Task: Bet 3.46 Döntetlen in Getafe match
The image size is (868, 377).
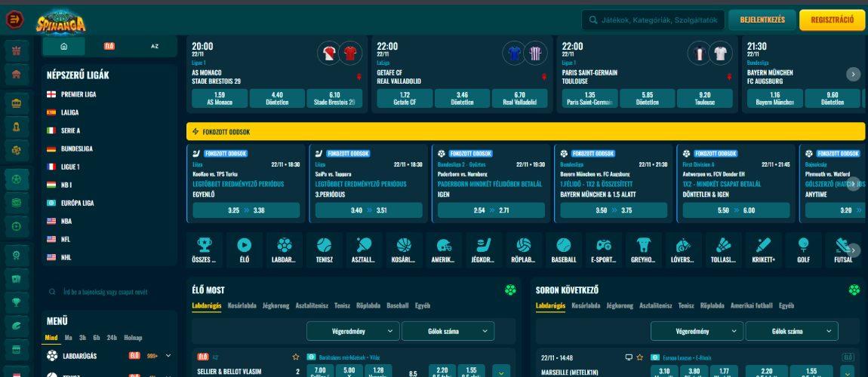Action: (462, 98)
